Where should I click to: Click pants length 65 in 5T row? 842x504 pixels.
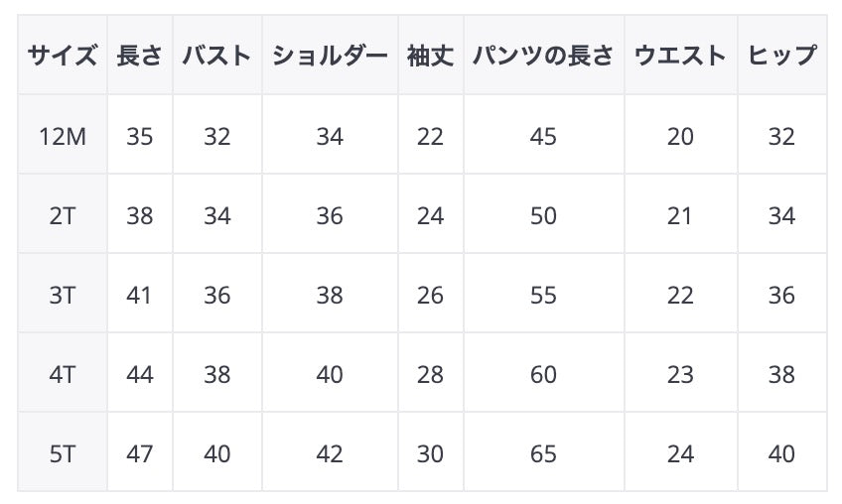(x=543, y=453)
